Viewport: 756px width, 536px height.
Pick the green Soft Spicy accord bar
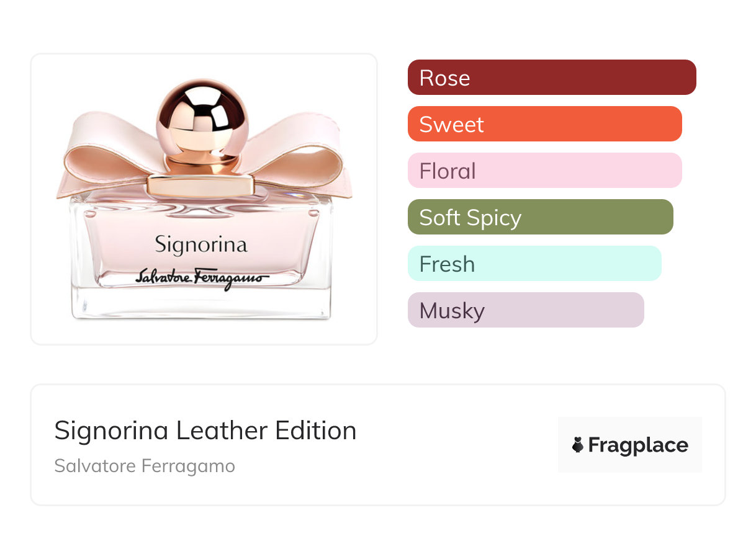click(540, 217)
